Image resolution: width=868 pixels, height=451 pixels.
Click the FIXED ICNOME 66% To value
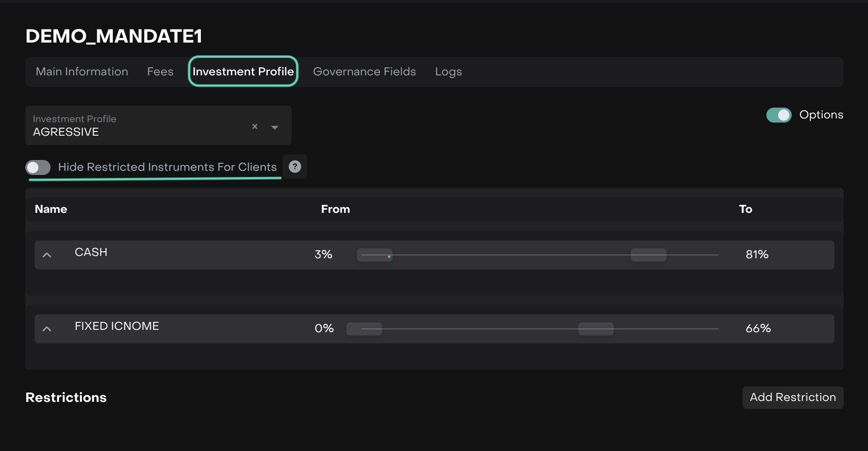coord(758,328)
